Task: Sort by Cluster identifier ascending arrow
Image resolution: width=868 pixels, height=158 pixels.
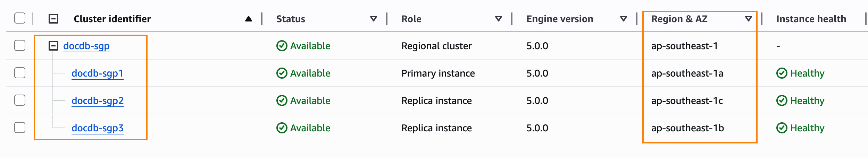Action: (248, 19)
